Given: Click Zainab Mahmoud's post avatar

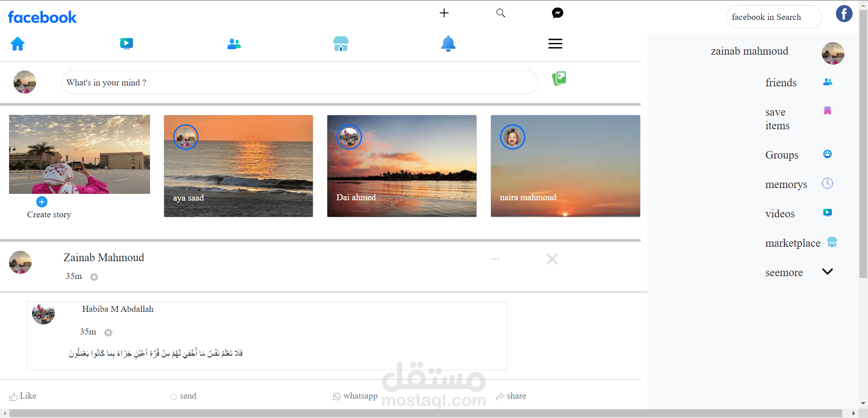Looking at the screenshot, I should coord(20,263).
